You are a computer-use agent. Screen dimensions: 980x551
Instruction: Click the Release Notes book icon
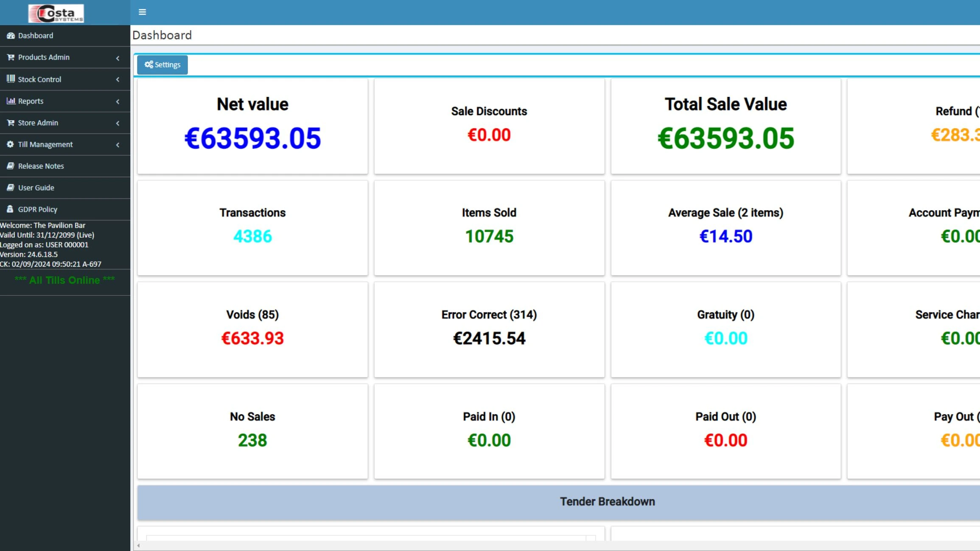tap(11, 166)
